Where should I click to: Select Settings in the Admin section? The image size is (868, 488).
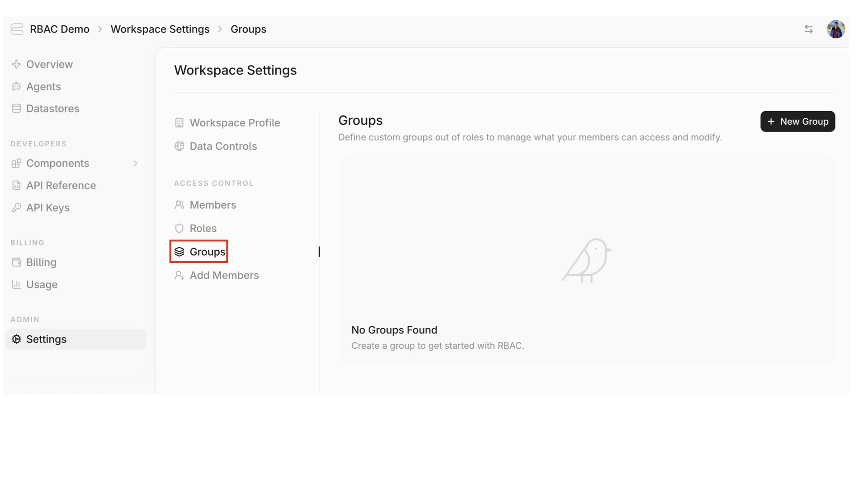tap(46, 339)
